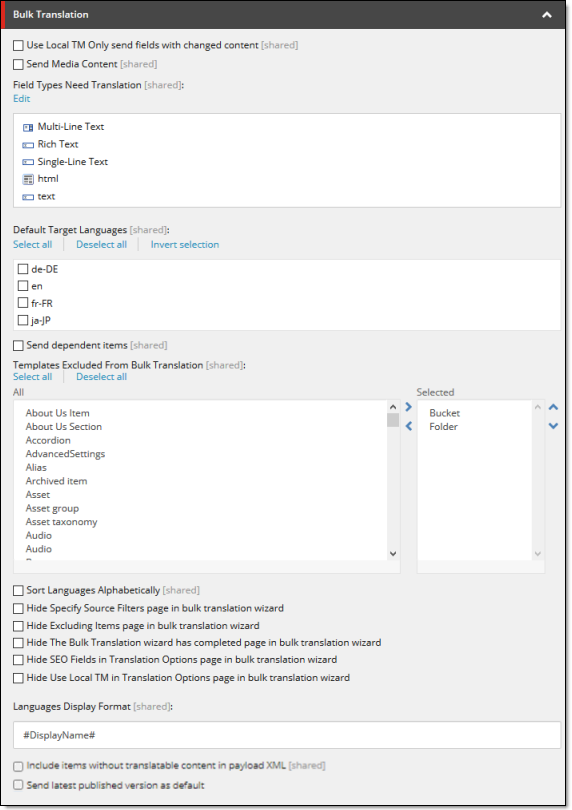Open Edit link for field types
The image size is (572, 810).
point(22,99)
